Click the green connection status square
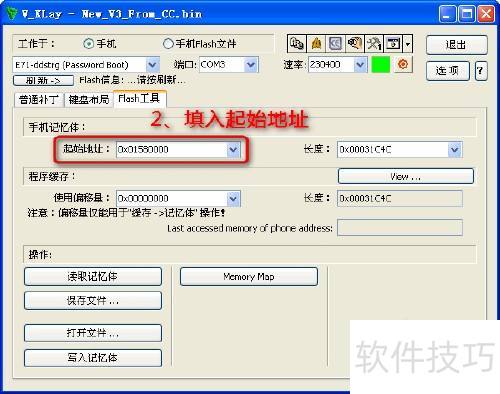The height and width of the screenshot is (394, 500). click(380, 64)
